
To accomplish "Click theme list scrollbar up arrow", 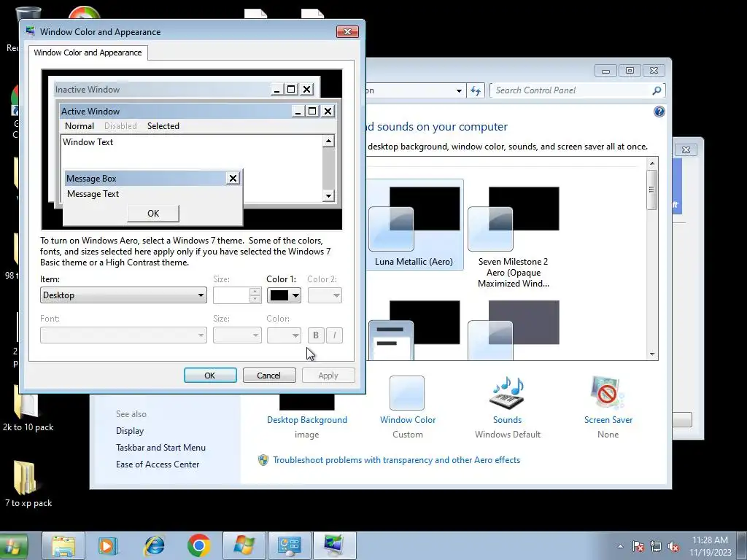I will (x=652, y=163).
